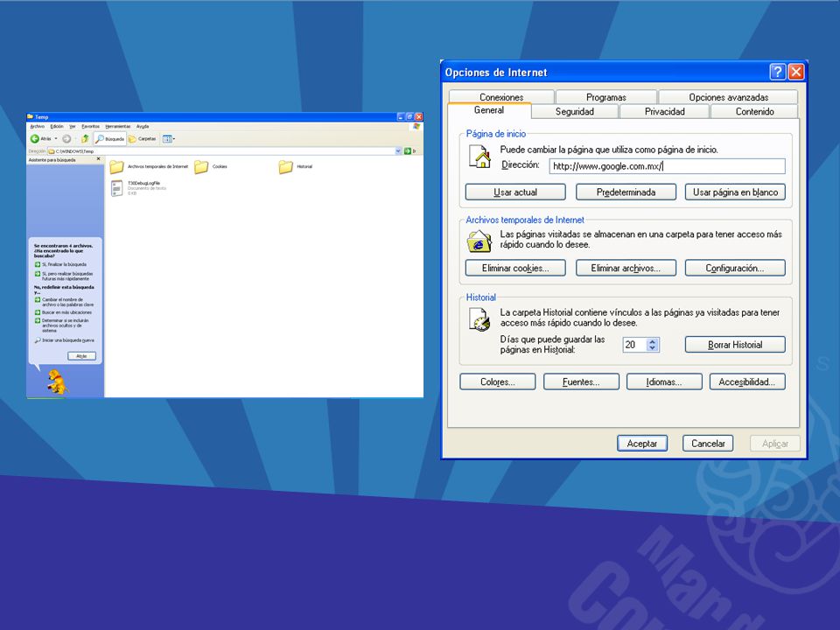Click 'Cambiar el nombre de archivo o palabras clave'

pyautogui.click(x=64, y=302)
